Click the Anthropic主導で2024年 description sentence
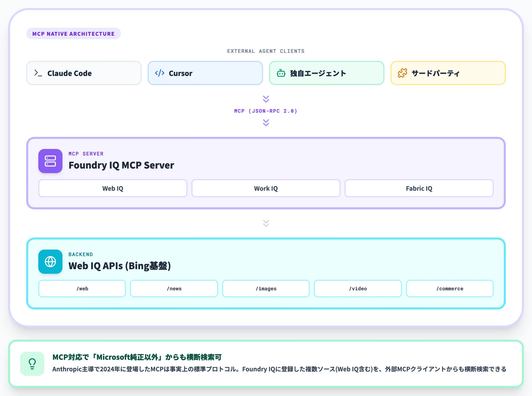The height and width of the screenshot is (396, 532). [x=279, y=369]
